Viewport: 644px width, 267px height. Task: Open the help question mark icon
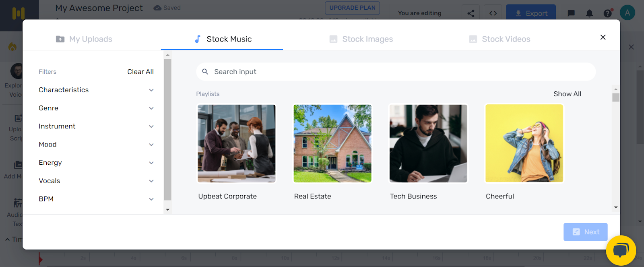[x=608, y=13]
